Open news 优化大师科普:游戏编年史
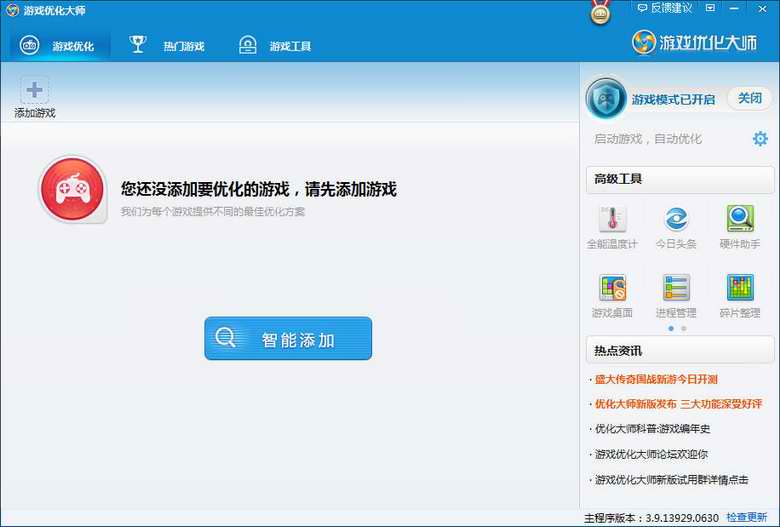Screen dimensions: 780x527 (x=652, y=428)
